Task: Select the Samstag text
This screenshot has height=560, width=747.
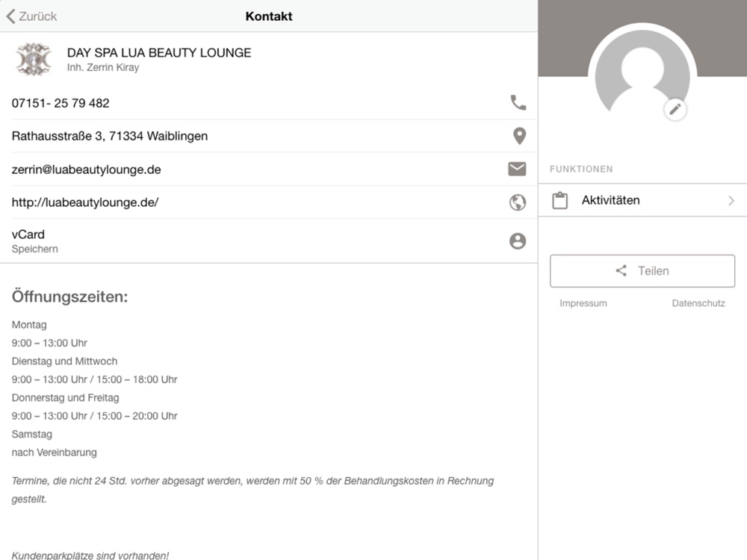Action: point(32,435)
